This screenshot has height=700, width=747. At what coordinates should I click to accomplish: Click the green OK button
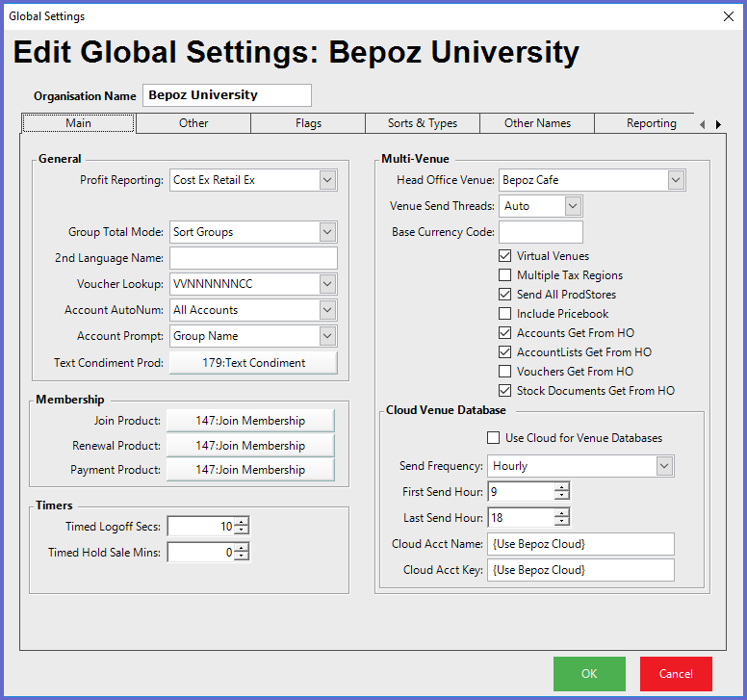coord(589,674)
